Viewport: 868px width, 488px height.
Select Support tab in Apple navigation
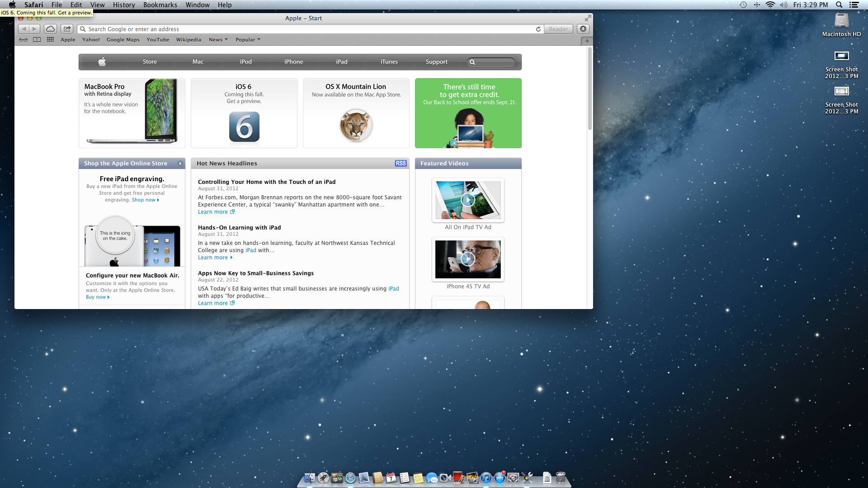(x=437, y=62)
